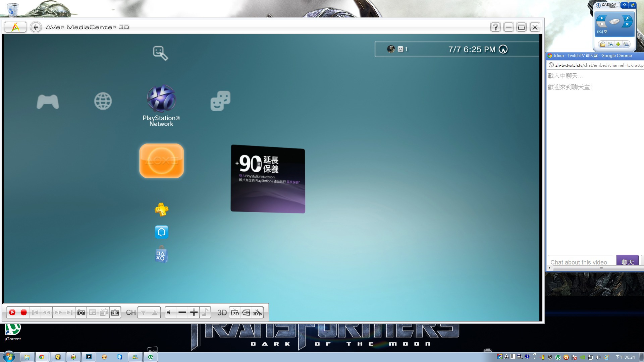Select the Game controller category icon
This screenshot has height=362, width=644.
[48, 102]
